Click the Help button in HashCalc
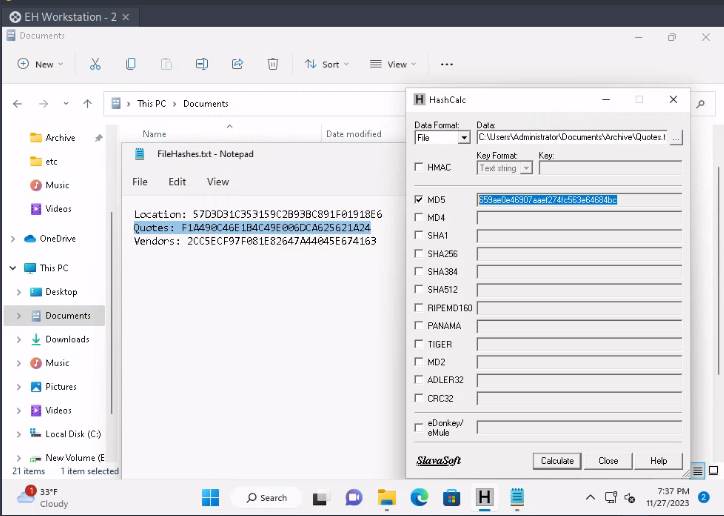The image size is (724, 516). [658, 461]
